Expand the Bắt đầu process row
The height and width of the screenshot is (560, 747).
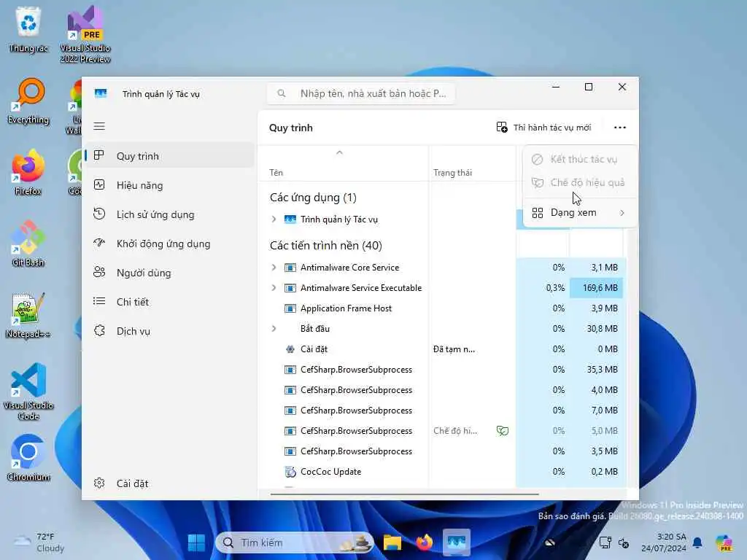(274, 329)
